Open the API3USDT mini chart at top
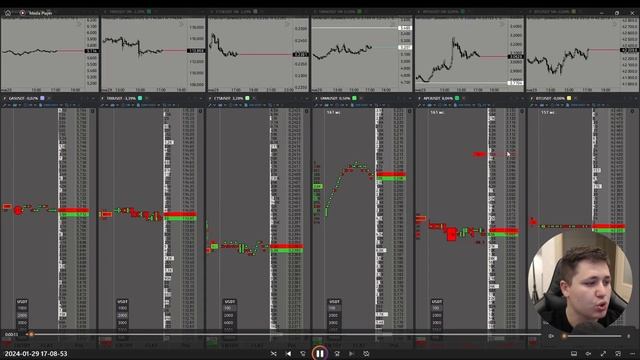 coord(469,54)
